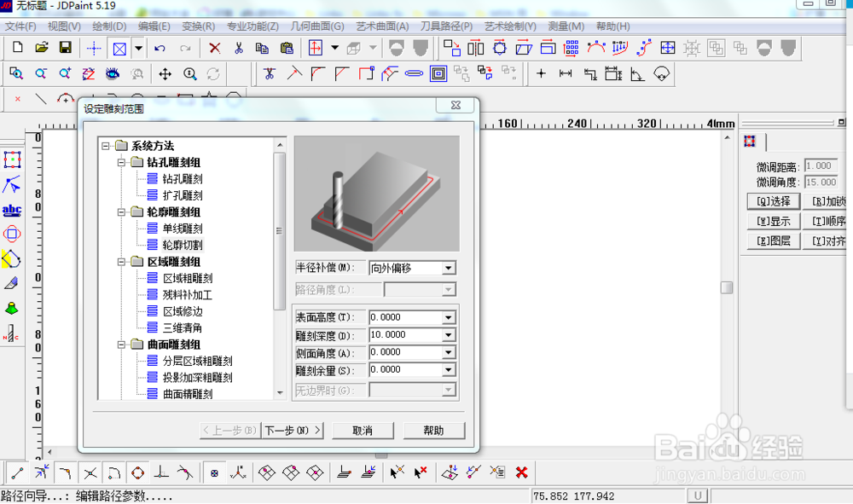Click the horizontal dimension measure icon

point(566,73)
